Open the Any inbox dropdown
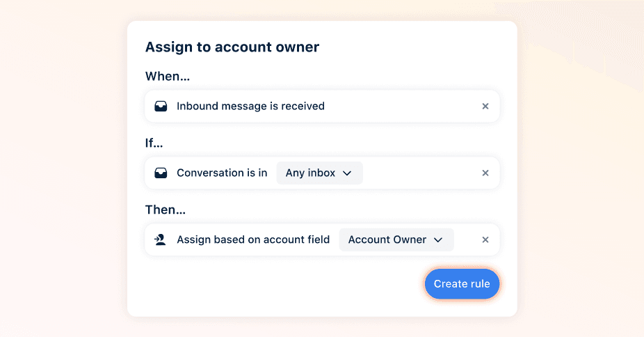Screen dimensions: 644x337 tap(319, 173)
